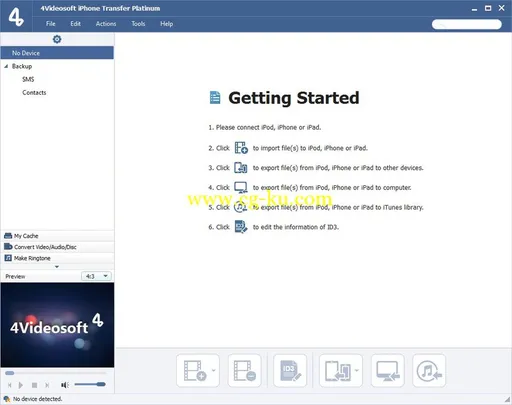Viewport: 512px width, 405px height.
Task: Click the document icon beside Getting Started
Action: pyautogui.click(x=215, y=98)
